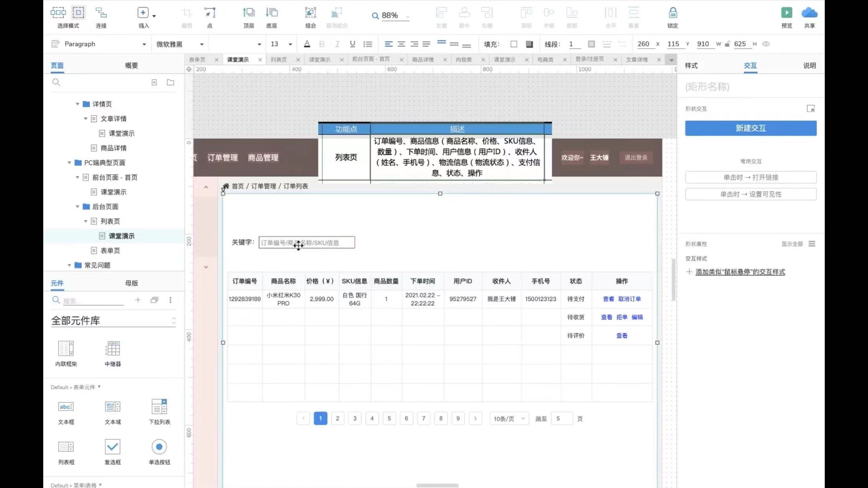The image size is (868, 488).
Task: Click the Group (组合) icon
Action: tap(310, 13)
